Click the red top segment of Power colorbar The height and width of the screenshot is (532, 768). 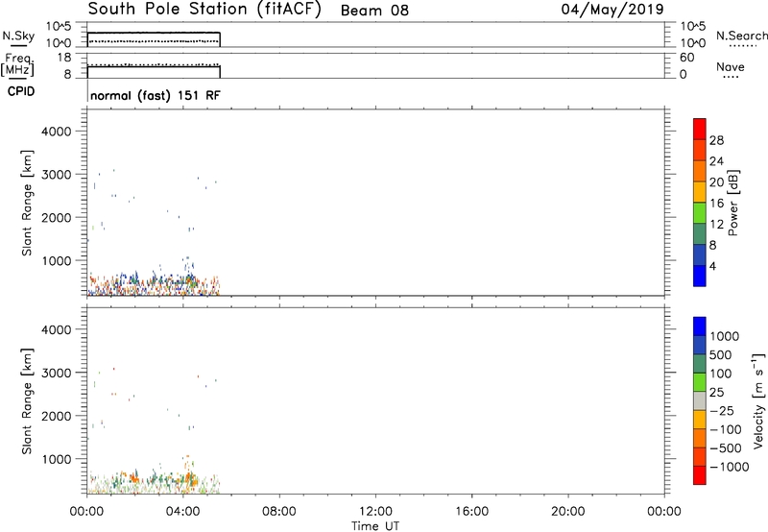click(x=700, y=129)
